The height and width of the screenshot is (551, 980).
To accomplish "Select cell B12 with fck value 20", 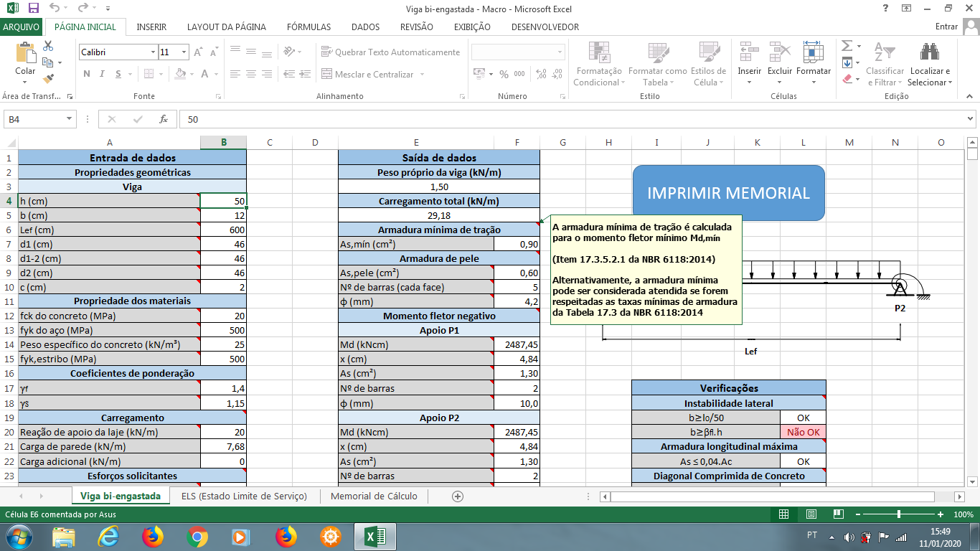I will click(223, 316).
